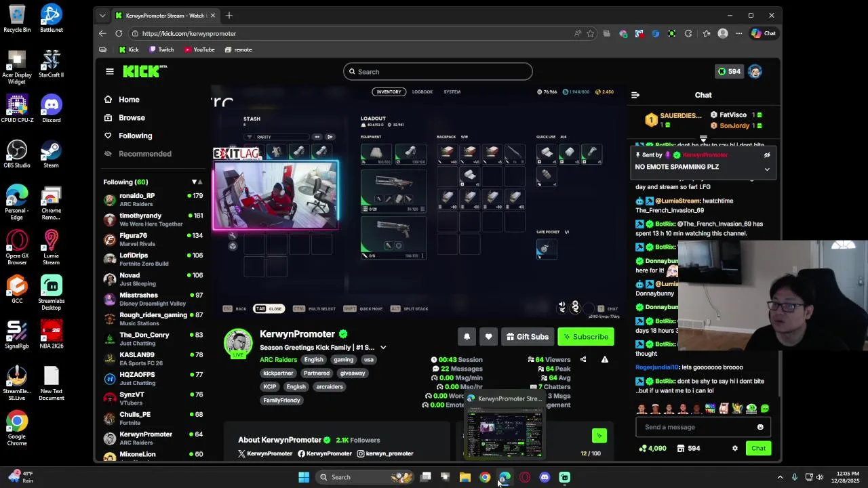The width and height of the screenshot is (868, 488).
Task: Expand the stream title dropdown arrow
Action: [x=383, y=348]
